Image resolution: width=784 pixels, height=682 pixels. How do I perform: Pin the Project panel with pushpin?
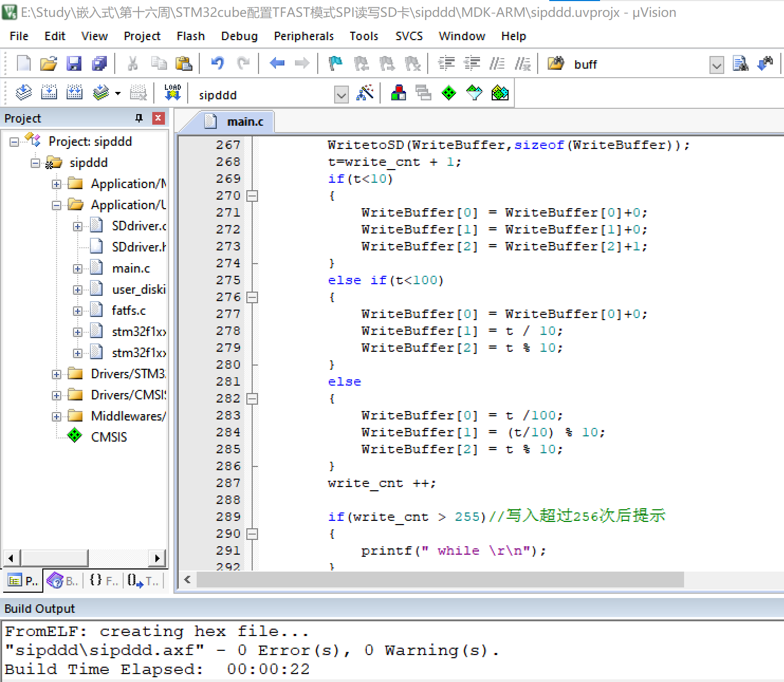coord(139,118)
